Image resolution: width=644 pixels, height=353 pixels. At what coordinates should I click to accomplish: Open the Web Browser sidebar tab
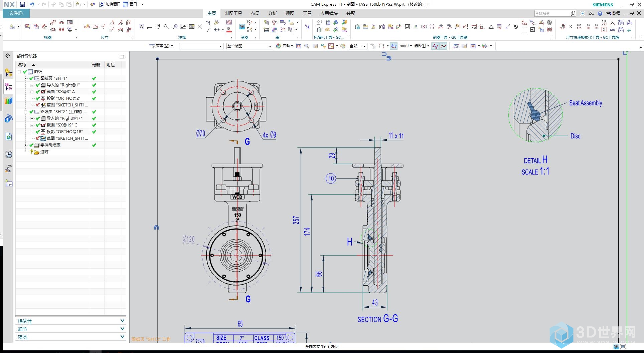click(x=9, y=136)
